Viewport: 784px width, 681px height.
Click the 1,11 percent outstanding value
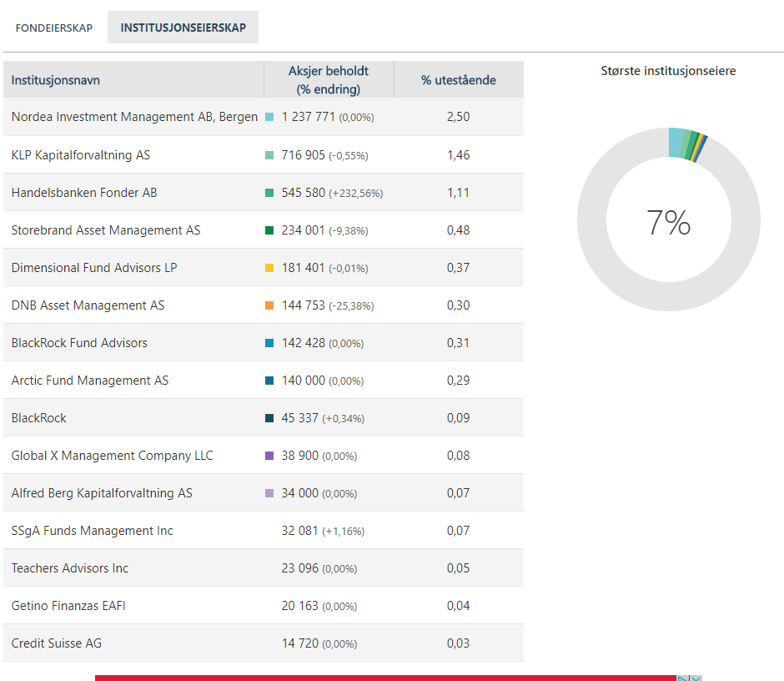tap(459, 193)
